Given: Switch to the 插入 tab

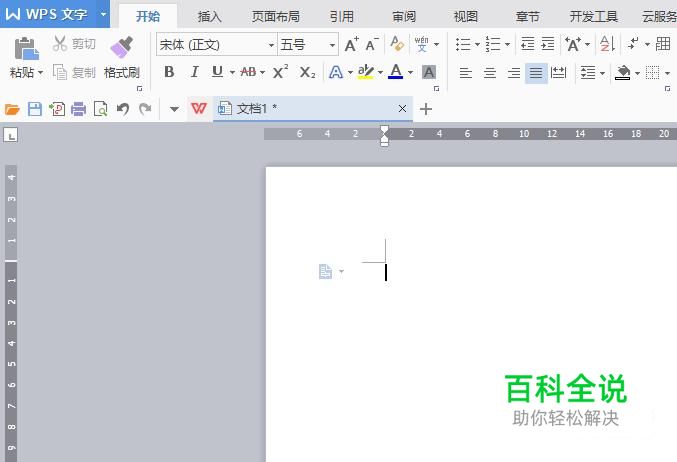Looking at the screenshot, I should click(x=209, y=16).
